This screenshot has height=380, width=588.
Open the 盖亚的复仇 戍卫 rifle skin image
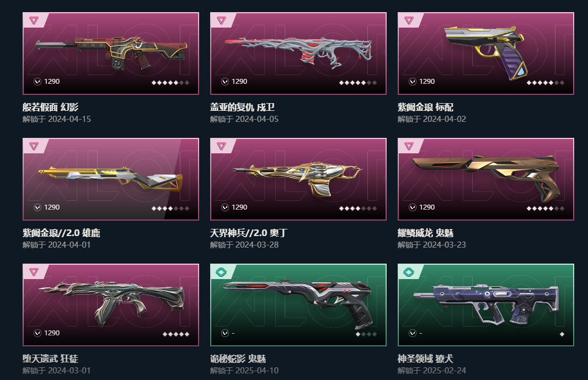tap(298, 53)
